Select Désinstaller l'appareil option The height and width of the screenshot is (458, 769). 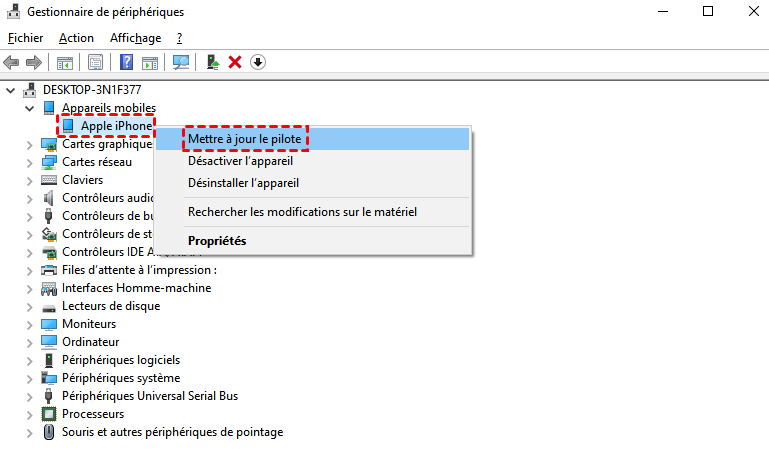(x=243, y=183)
